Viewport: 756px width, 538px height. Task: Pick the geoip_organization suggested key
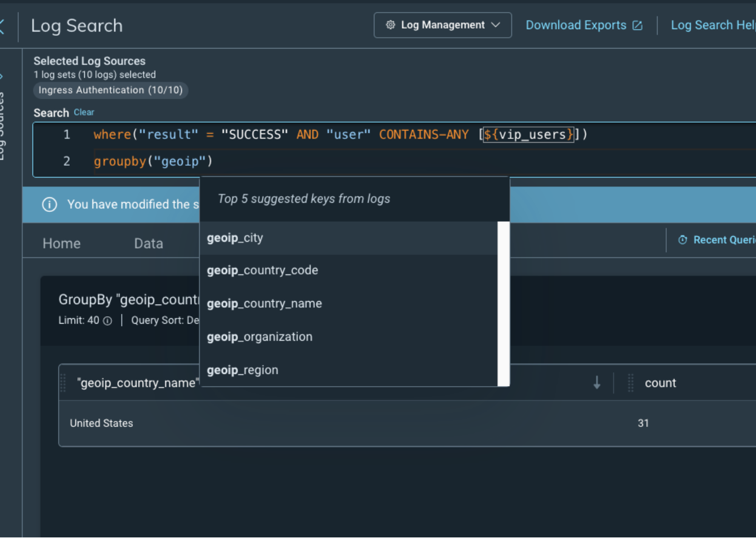coord(259,337)
